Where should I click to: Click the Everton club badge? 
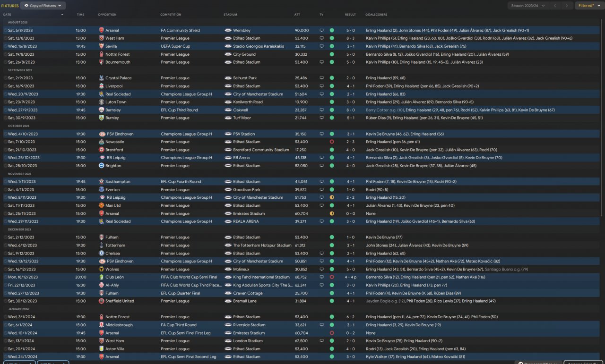pos(101,189)
